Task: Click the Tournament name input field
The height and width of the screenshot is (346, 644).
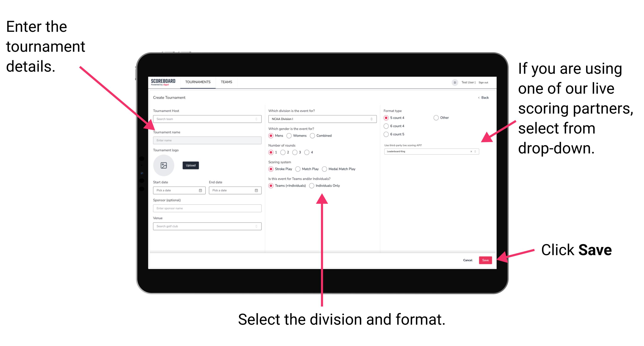Action: pos(207,140)
